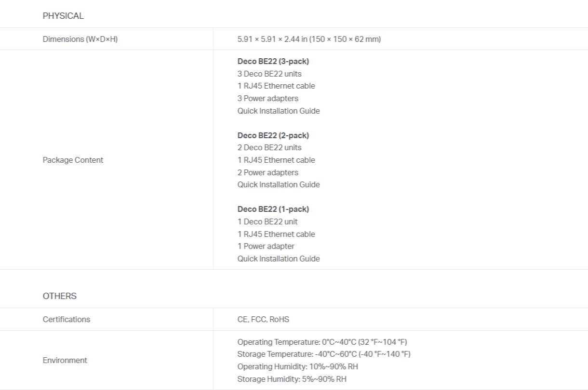Image resolution: width=588 pixels, height=390 pixels.
Task: Click the 1 Deco BE22 unit line
Action: tap(267, 221)
